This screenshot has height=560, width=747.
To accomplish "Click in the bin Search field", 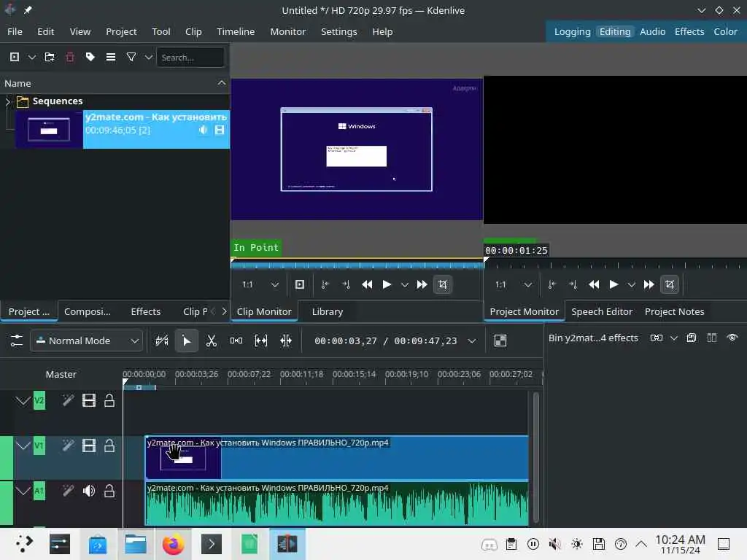I will pos(190,57).
